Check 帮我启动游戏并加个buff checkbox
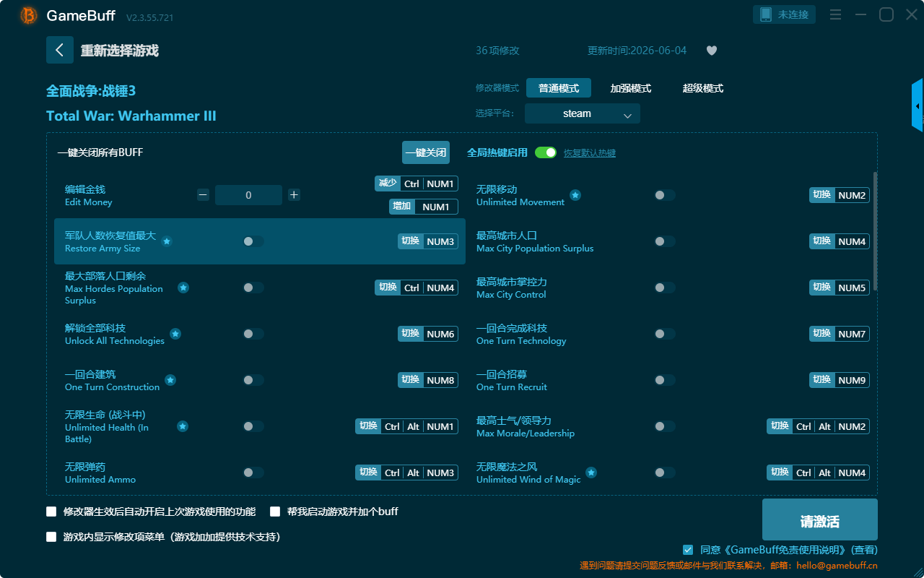The image size is (924, 578). coord(275,512)
